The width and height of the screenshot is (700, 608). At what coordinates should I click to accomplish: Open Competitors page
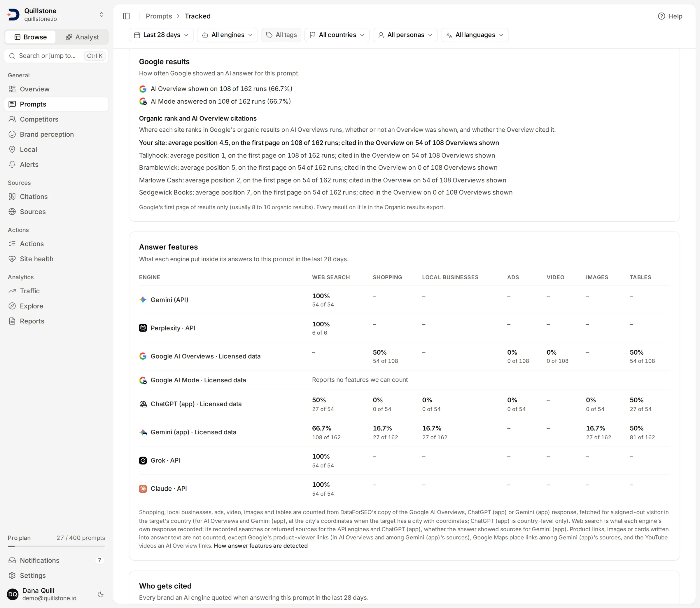(x=56, y=119)
